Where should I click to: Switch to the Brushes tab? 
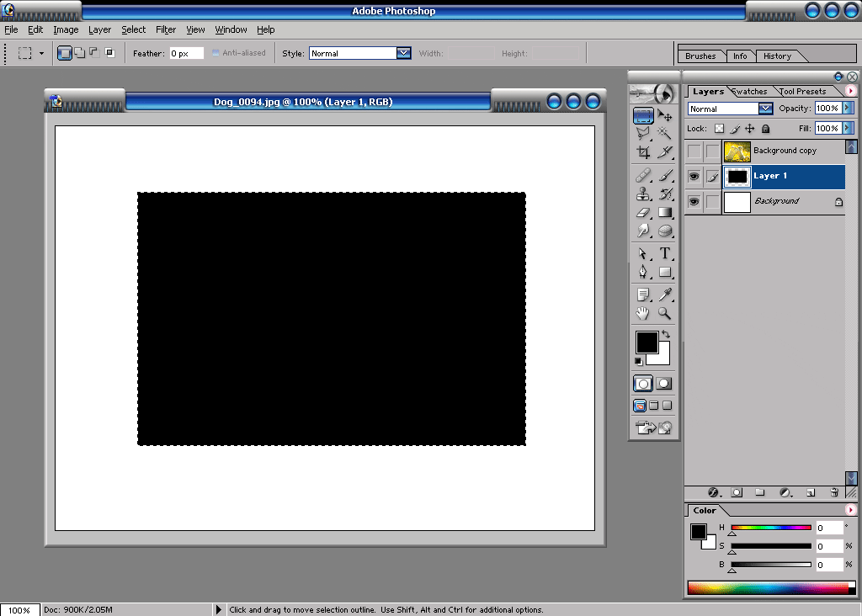(700, 56)
